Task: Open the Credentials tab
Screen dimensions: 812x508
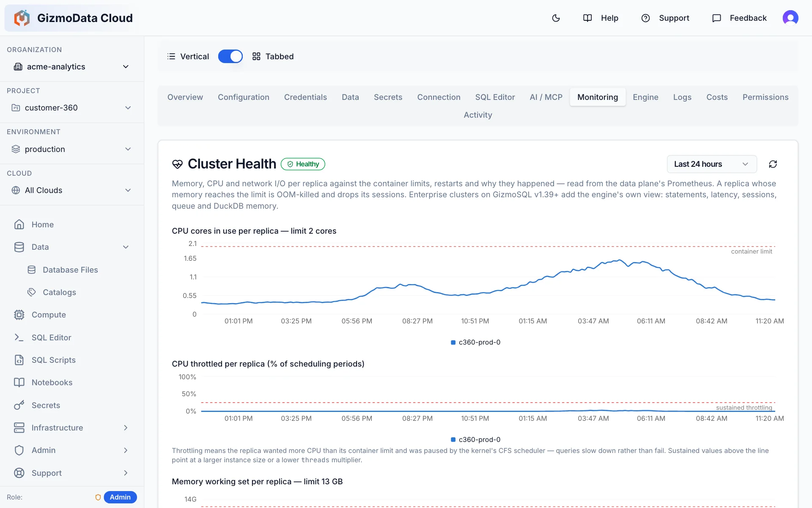Action: point(305,97)
